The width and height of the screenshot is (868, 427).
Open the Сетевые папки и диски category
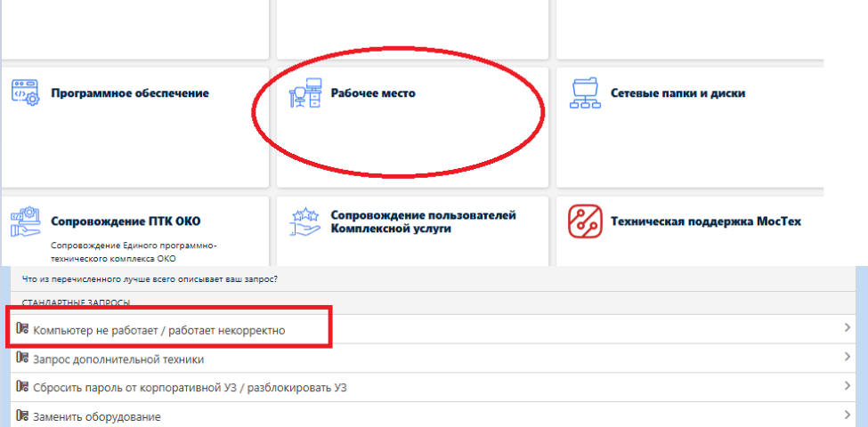pos(677,93)
